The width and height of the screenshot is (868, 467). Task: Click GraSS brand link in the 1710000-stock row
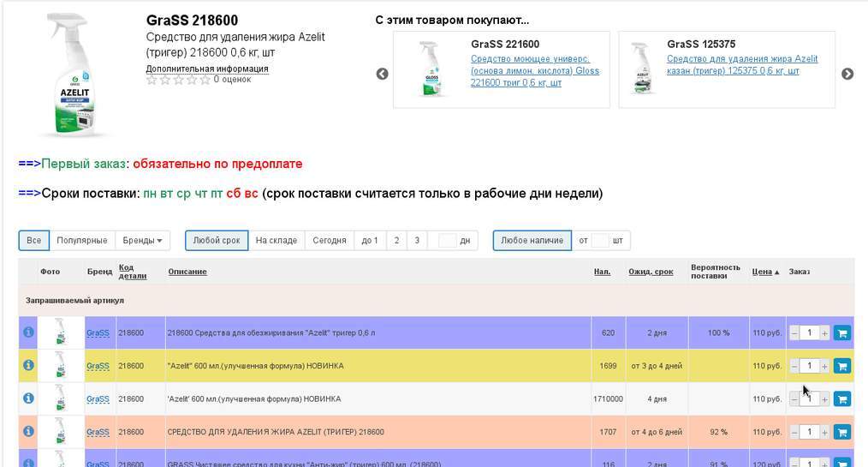tap(98, 398)
